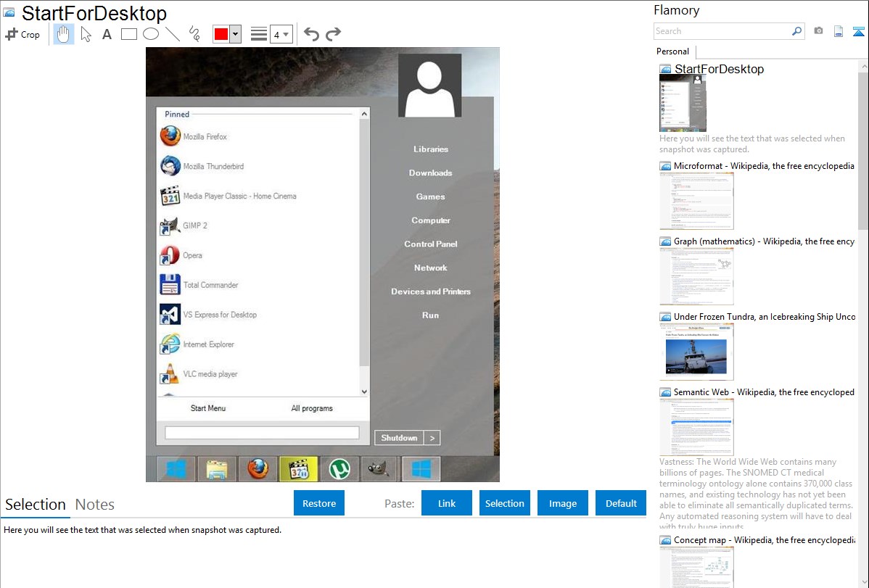
Task: Click the Semantic Web page thumbnail
Action: (696, 427)
